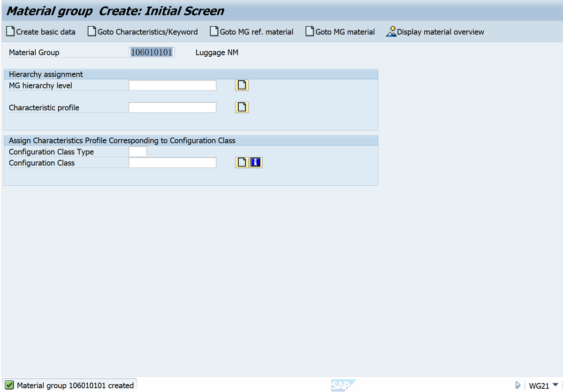The width and height of the screenshot is (563, 392).
Task: Click the 'Characteristic profile' label
Action: [44, 108]
